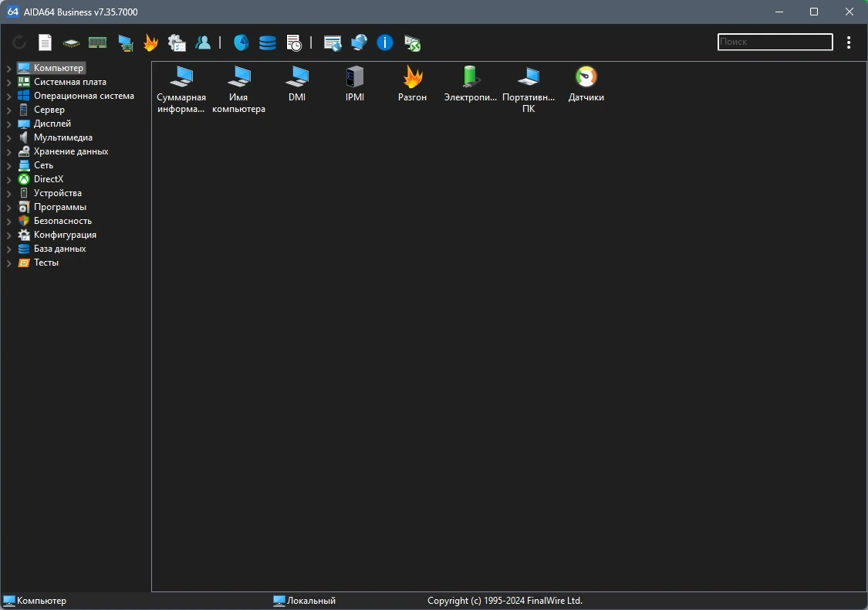Expand the Операционная система node chevron
The width and height of the screenshot is (868, 610).
pos(8,96)
